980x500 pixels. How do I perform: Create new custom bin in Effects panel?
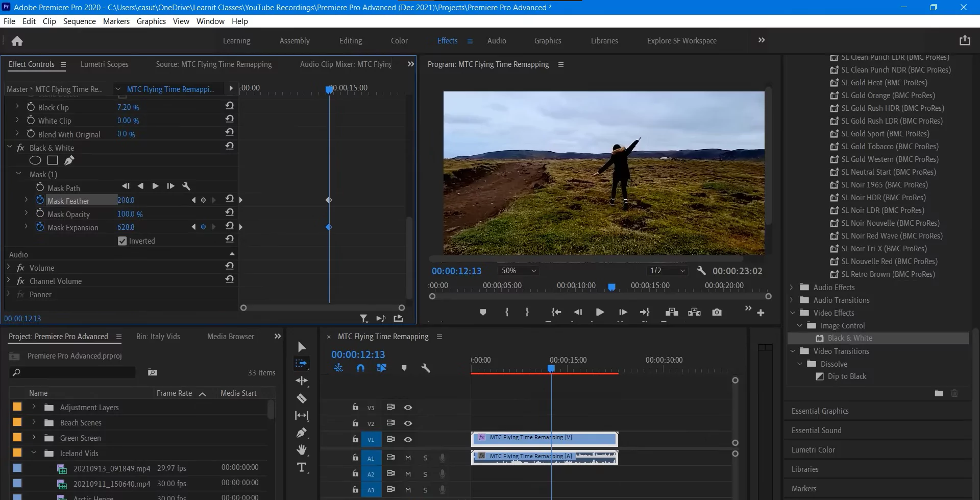[939, 393]
